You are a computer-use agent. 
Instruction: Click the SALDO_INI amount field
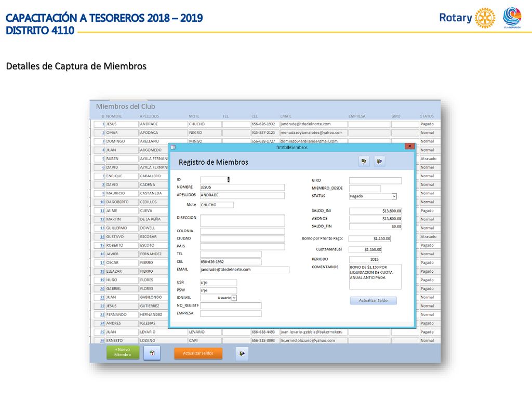point(375,211)
